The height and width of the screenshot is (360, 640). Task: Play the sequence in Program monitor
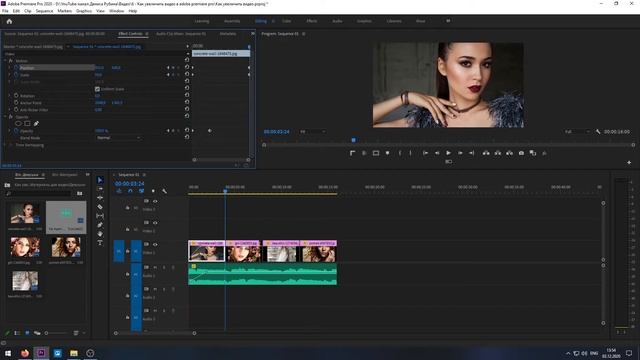click(448, 153)
